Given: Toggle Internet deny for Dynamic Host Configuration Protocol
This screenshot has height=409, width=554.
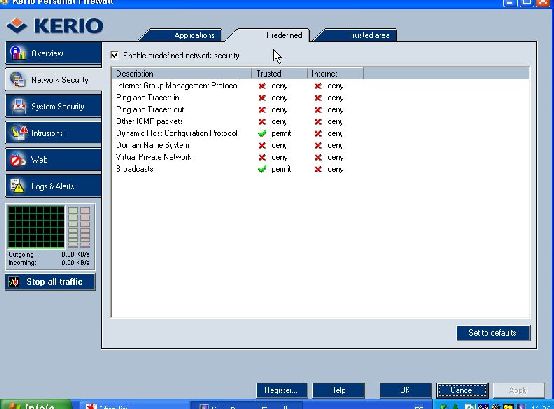Looking at the screenshot, I should click(x=318, y=134).
